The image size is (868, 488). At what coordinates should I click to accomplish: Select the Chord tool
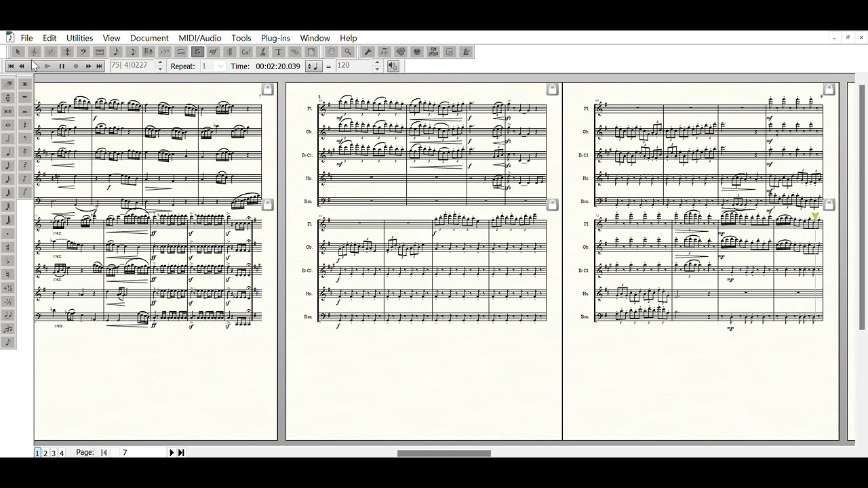coord(246,52)
